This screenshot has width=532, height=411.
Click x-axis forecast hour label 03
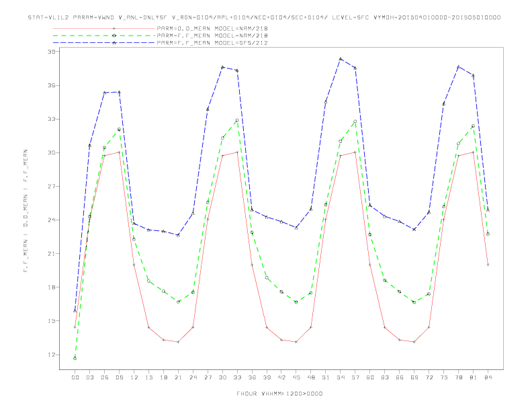point(89,377)
